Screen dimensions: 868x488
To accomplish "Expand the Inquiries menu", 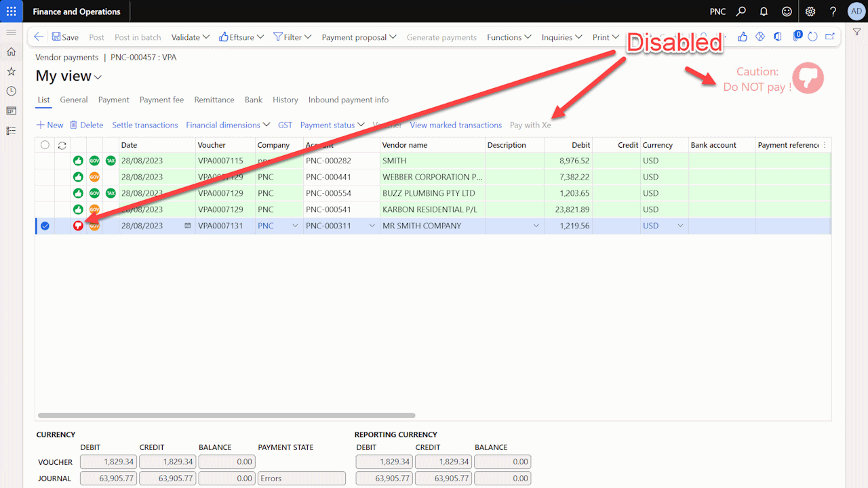I will [562, 37].
